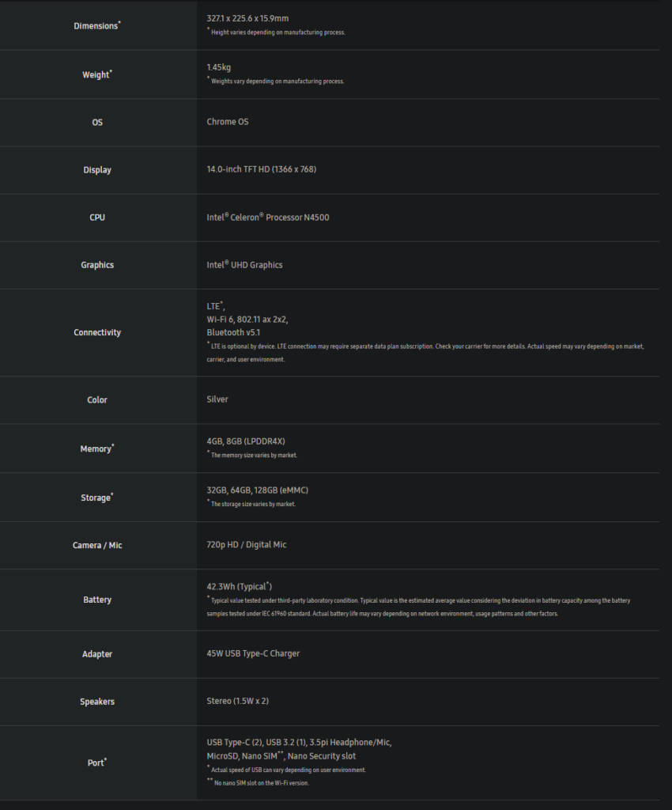
Task: Click the Weight row label
Action: pyautogui.click(x=96, y=75)
